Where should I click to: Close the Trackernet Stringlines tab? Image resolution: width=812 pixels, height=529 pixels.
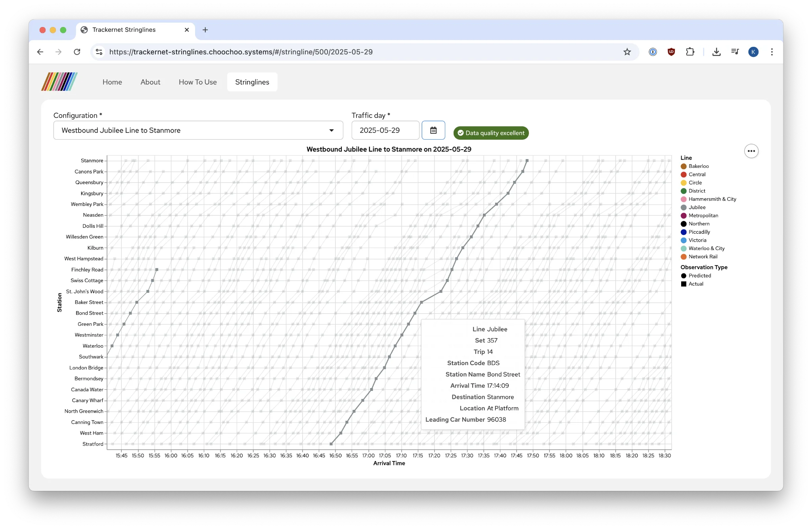187,30
